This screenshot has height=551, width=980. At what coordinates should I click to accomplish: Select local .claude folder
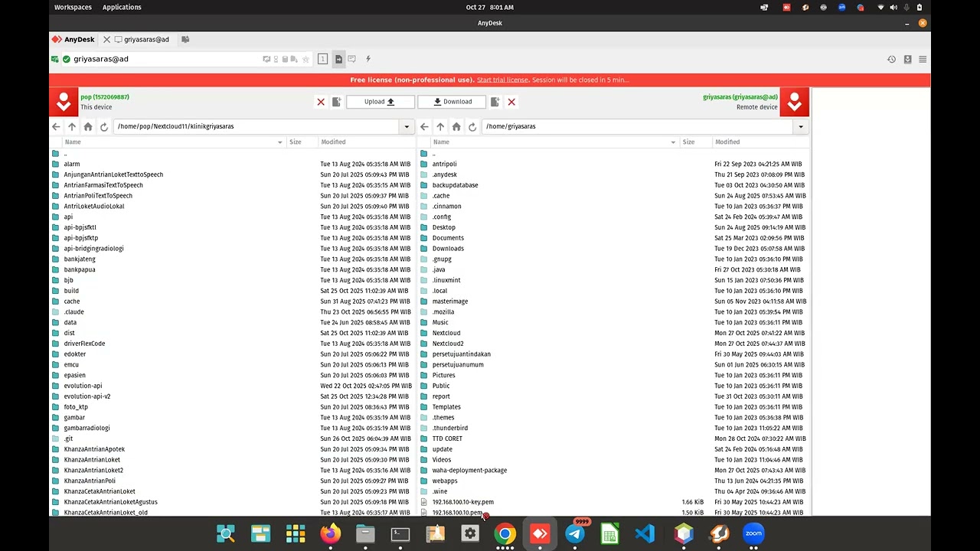pyautogui.click(x=73, y=312)
